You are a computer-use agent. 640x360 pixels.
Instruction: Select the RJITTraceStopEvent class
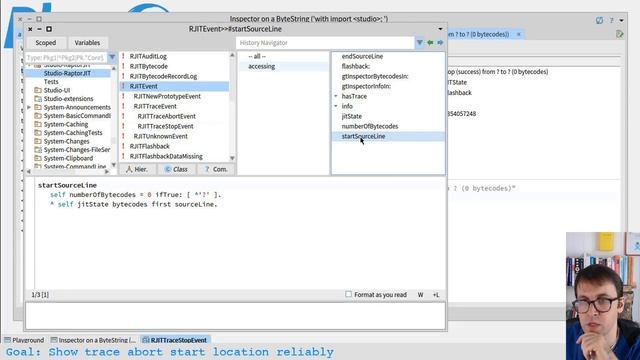click(165, 126)
